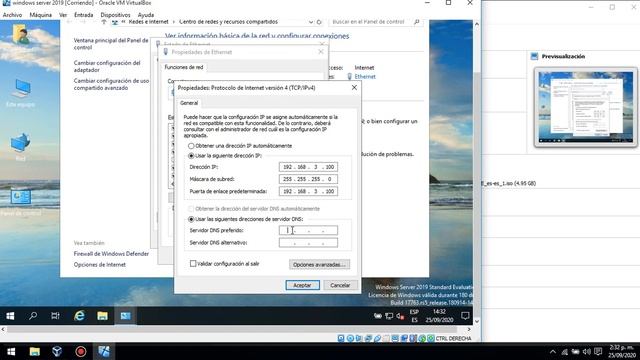
Task: Click guest ESP language indicator
Action: (414, 316)
